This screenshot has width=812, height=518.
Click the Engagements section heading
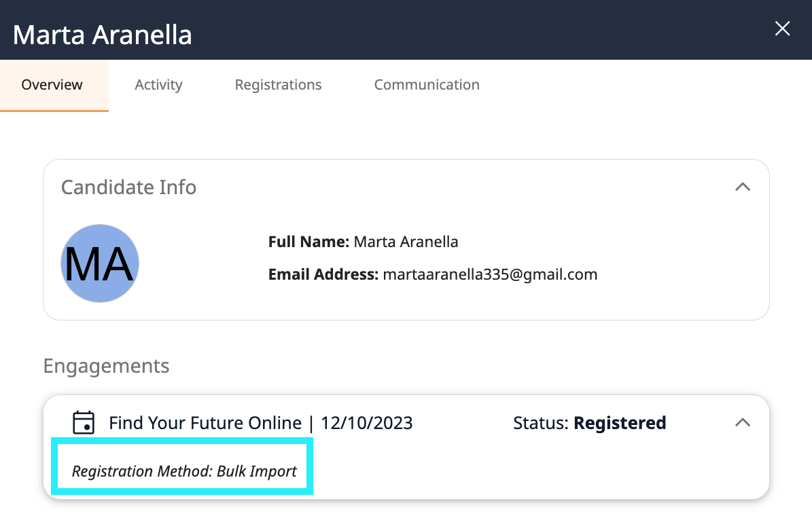coord(106,367)
